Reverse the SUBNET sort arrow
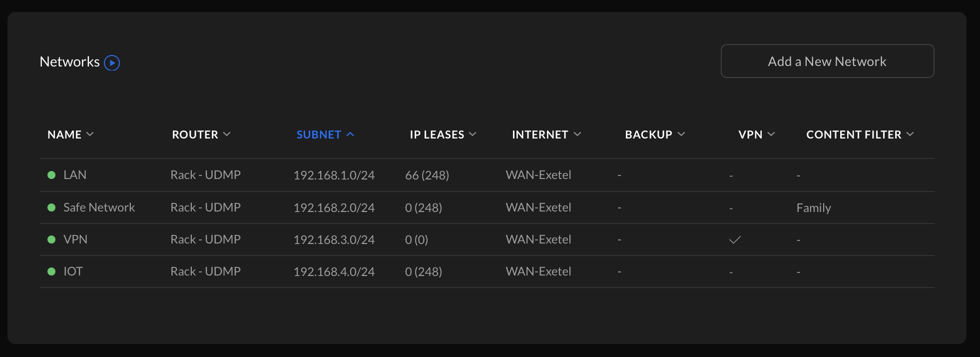This screenshot has height=357, width=980. (350, 134)
